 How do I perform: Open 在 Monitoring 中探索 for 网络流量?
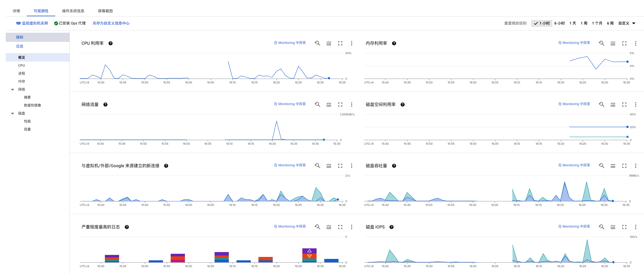point(290,104)
